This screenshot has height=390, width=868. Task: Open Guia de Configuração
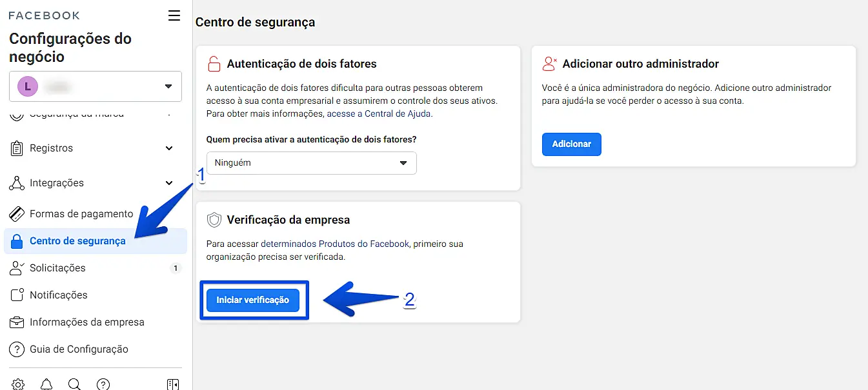(79, 349)
